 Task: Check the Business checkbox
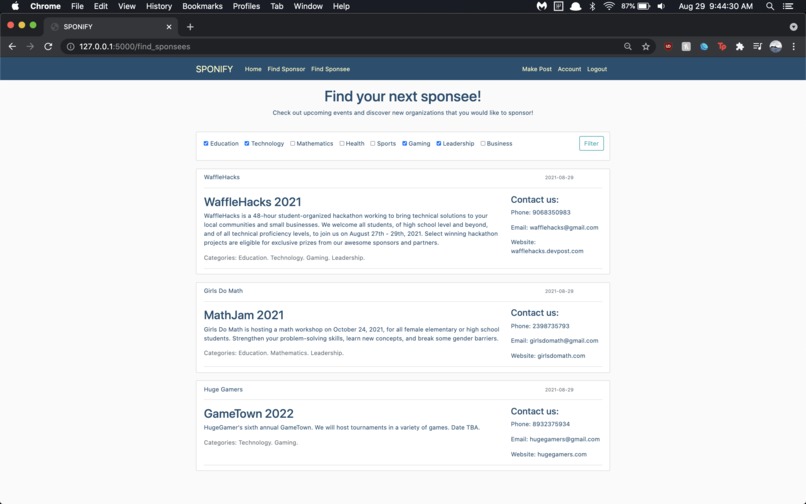pos(483,143)
